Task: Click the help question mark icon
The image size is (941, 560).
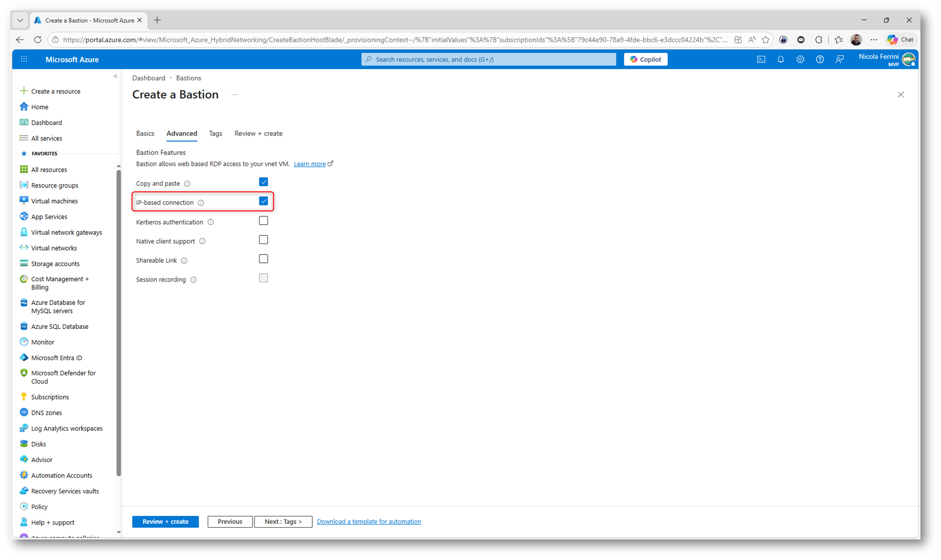Action: [820, 59]
